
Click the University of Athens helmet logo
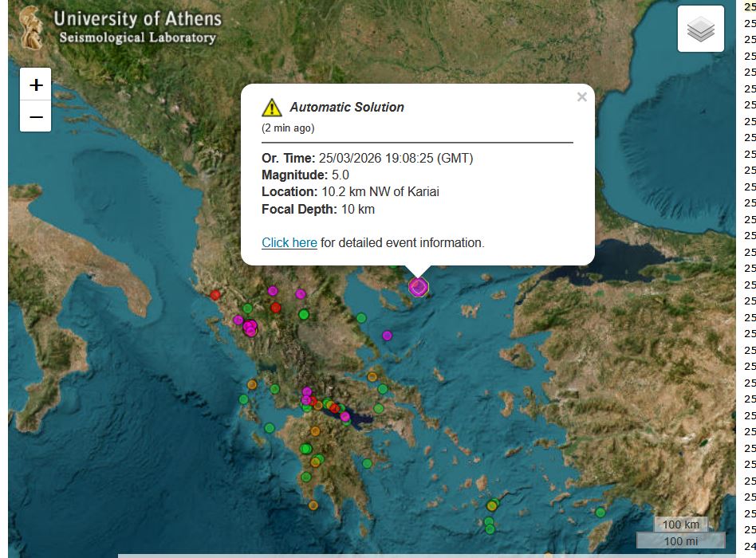click(x=31, y=28)
